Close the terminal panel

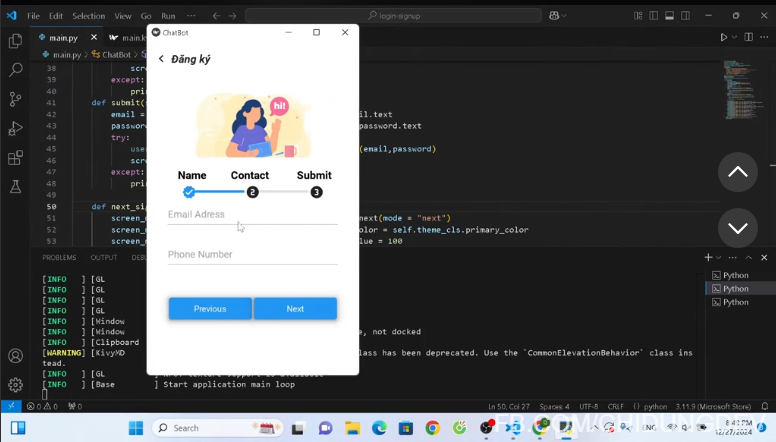tap(764, 257)
